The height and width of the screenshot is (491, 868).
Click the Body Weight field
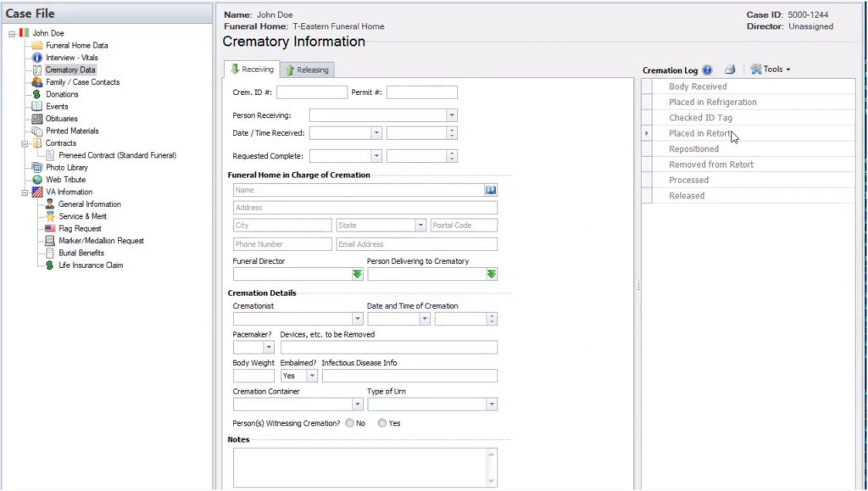(x=253, y=376)
